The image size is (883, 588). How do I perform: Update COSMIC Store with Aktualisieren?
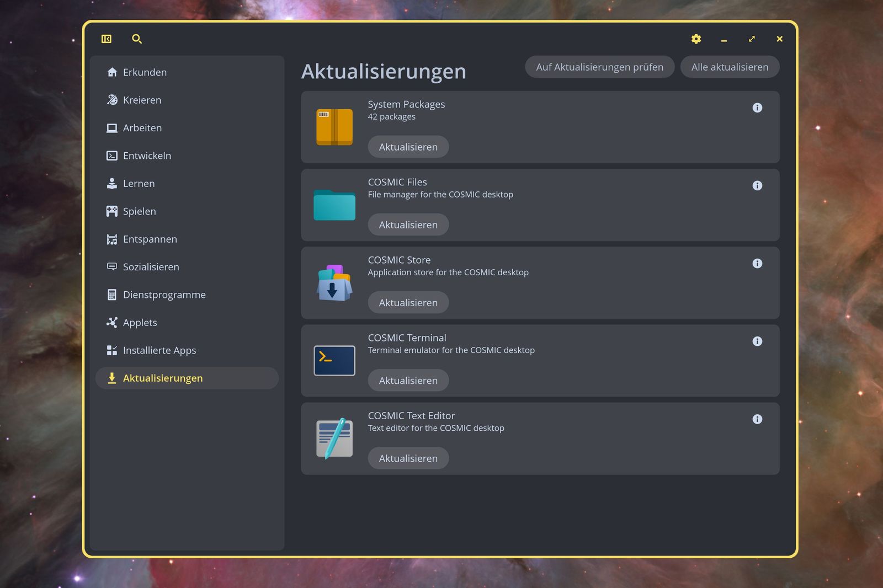click(x=408, y=302)
